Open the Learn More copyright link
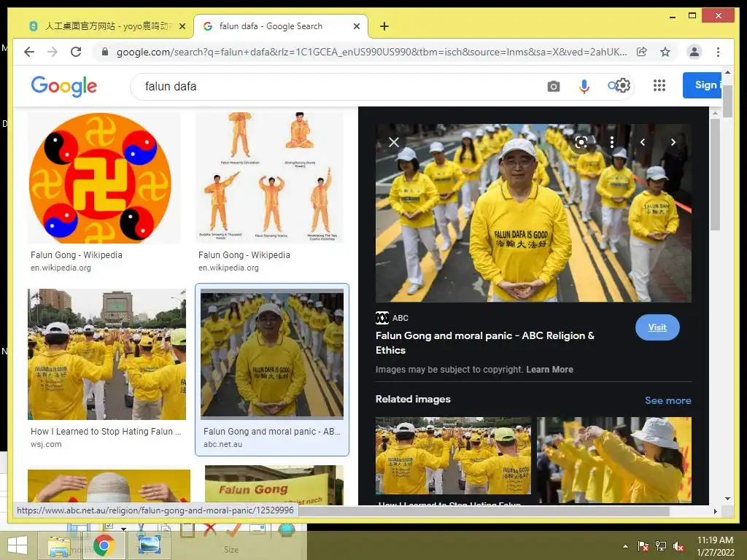The image size is (747, 560). (x=549, y=370)
